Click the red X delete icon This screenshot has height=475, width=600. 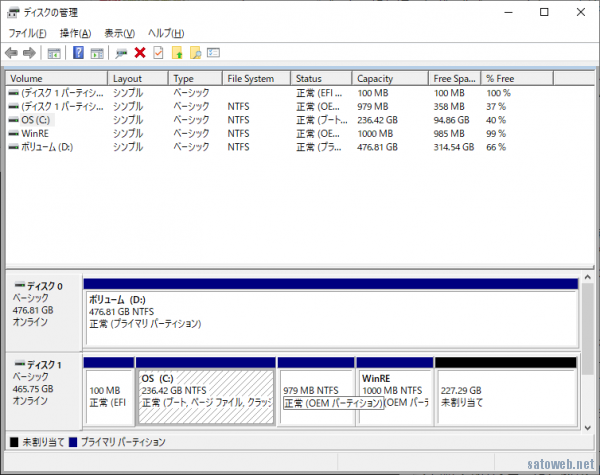coord(140,52)
